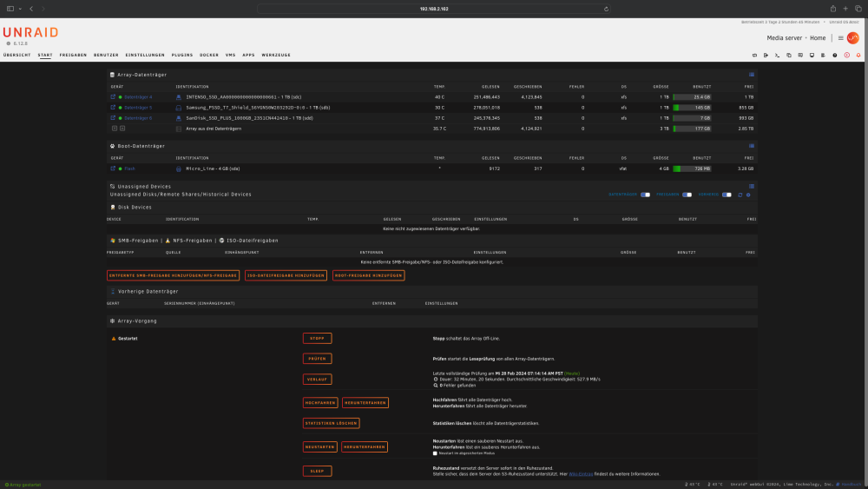
Task: Open the Plugins menu tab
Action: (x=182, y=56)
